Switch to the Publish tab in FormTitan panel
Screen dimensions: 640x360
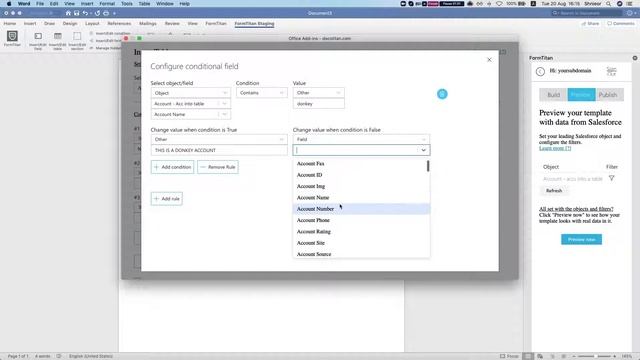[608, 95]
